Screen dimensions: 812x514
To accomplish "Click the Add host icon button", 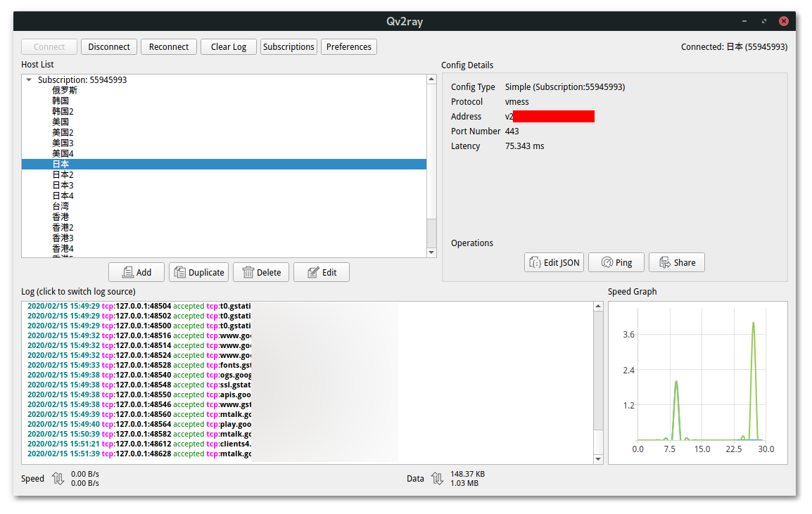I will coord(137,272).
